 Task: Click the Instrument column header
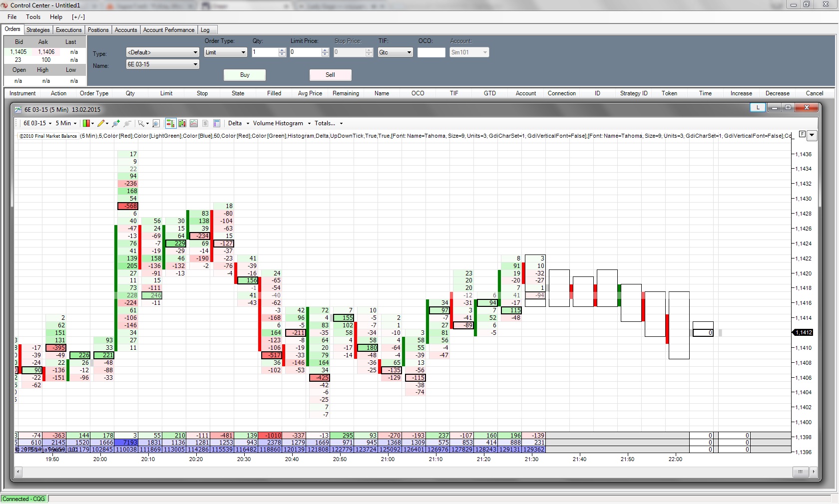[x=22, y=93]
